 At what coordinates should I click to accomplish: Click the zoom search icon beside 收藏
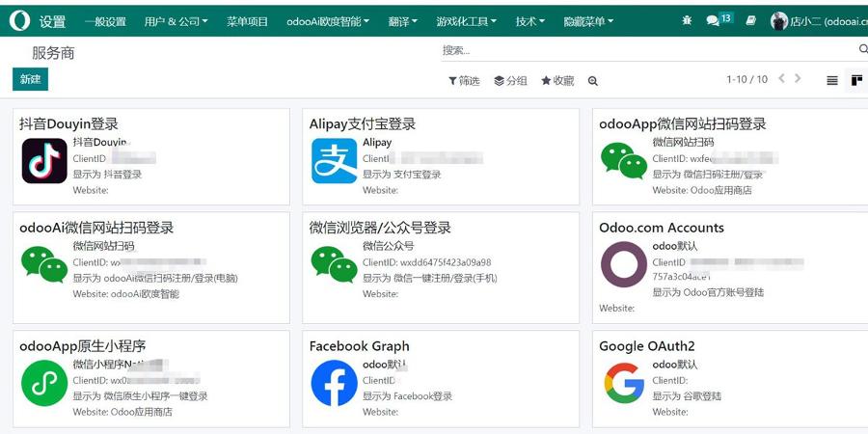coord(593,81)
